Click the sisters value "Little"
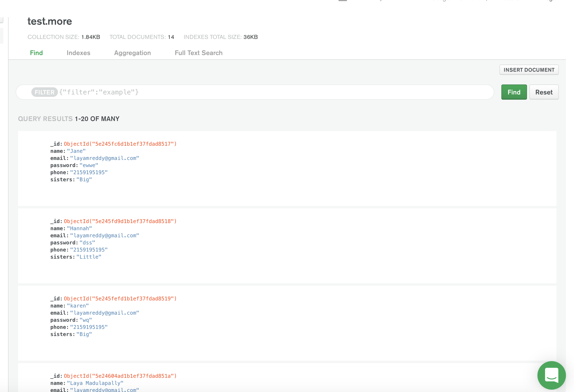Image resolution: width=574 pixels, height=392 pixels. 89,257
